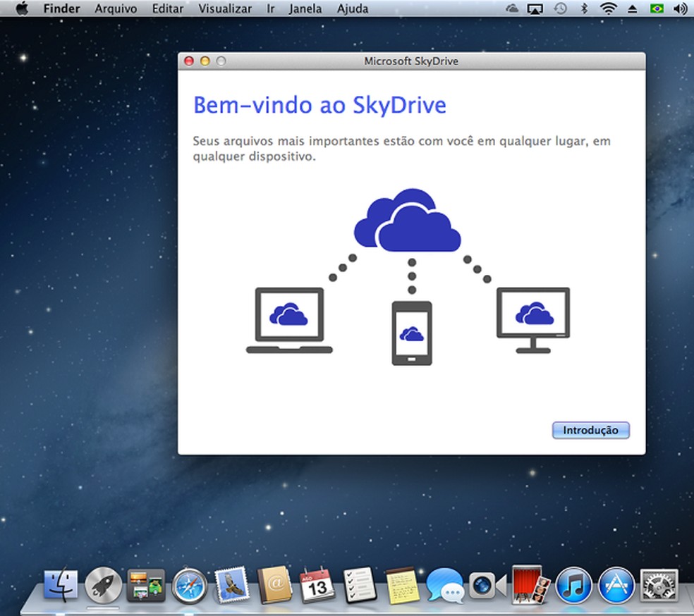
Task: Click the Introdução button
Action: click(x=590, y=430)
